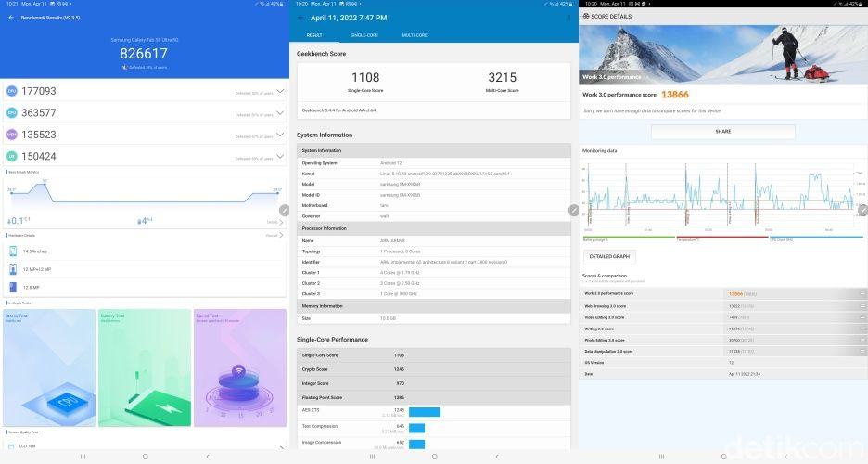This screenshot has width=868, height=464.
Task: Tap back arrow in Geekbench header
Action: [300, 18]
